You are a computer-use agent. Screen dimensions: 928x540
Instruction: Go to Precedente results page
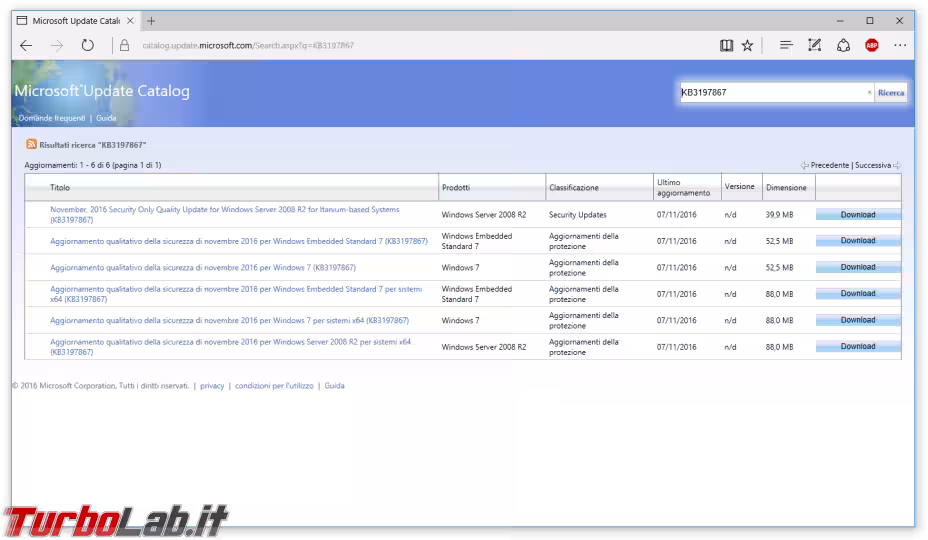[x=825, y=165]
